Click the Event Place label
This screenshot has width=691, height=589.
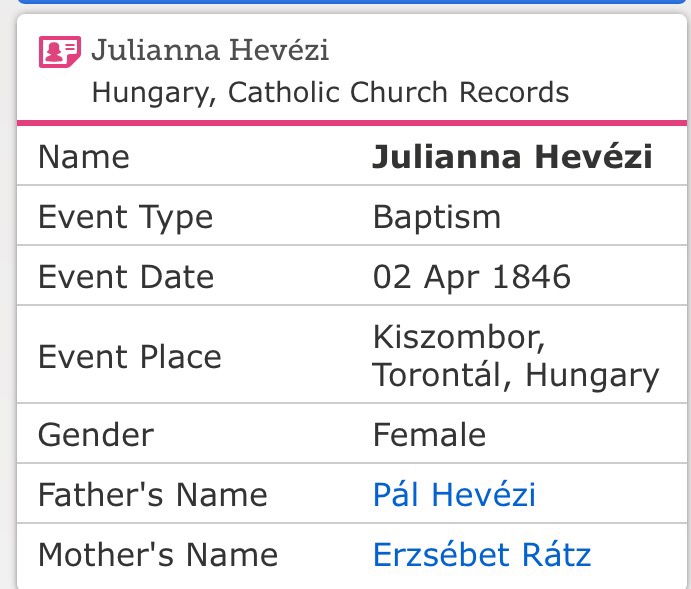click(130, 356)
